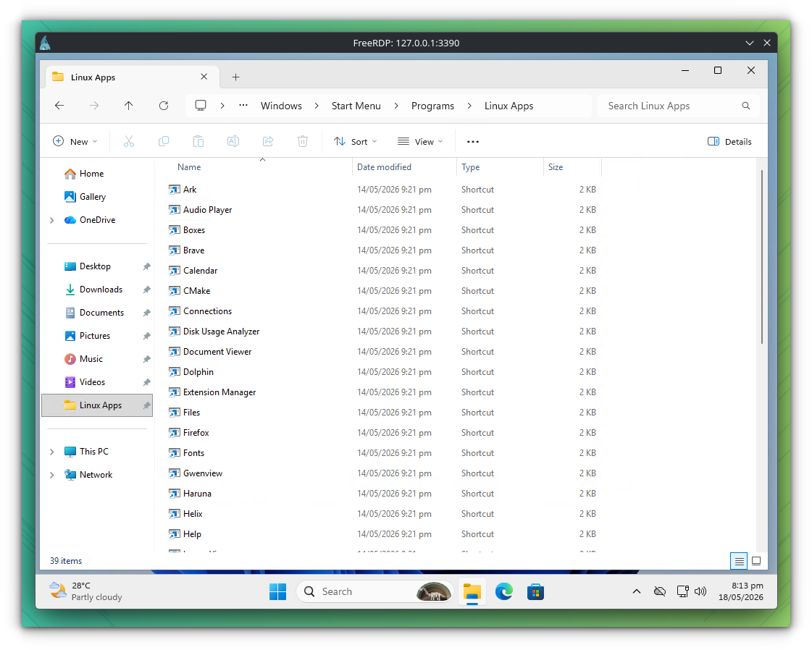Open the clock and date panel
The width and height of the screenshot is (812, 650).
click(x=740, y=591)
